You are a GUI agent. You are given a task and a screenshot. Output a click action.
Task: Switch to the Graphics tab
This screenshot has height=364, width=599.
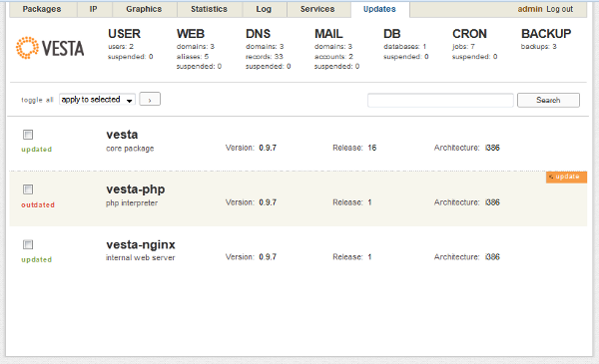pyautogui.click(x=144, y=9)
